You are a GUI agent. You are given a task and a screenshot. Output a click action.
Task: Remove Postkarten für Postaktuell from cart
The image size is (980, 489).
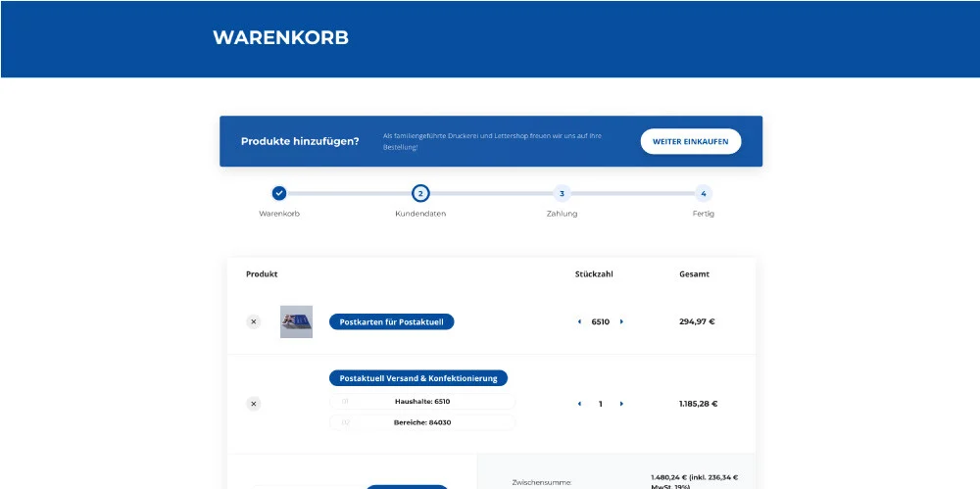click(253, 322)
